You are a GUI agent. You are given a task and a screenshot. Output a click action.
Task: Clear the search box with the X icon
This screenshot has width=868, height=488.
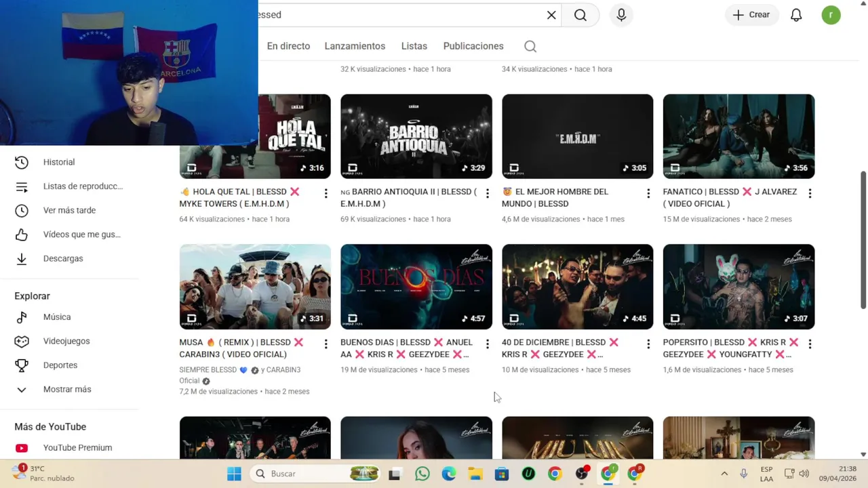(551, 15)
